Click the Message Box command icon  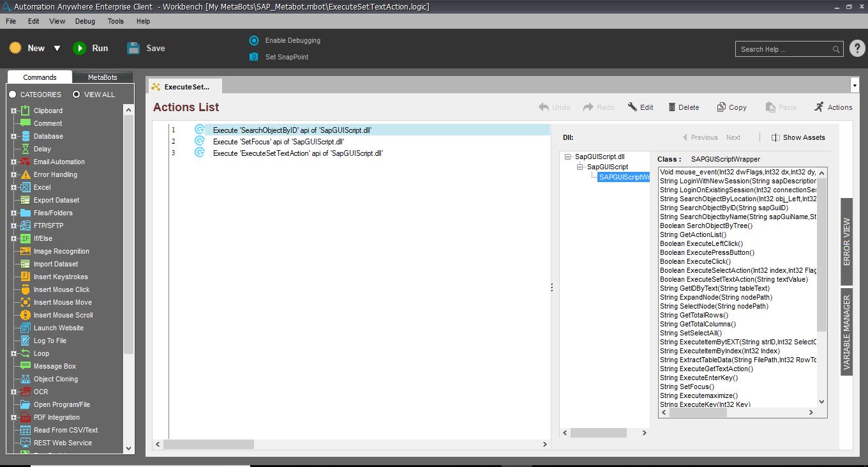[26, 366]
